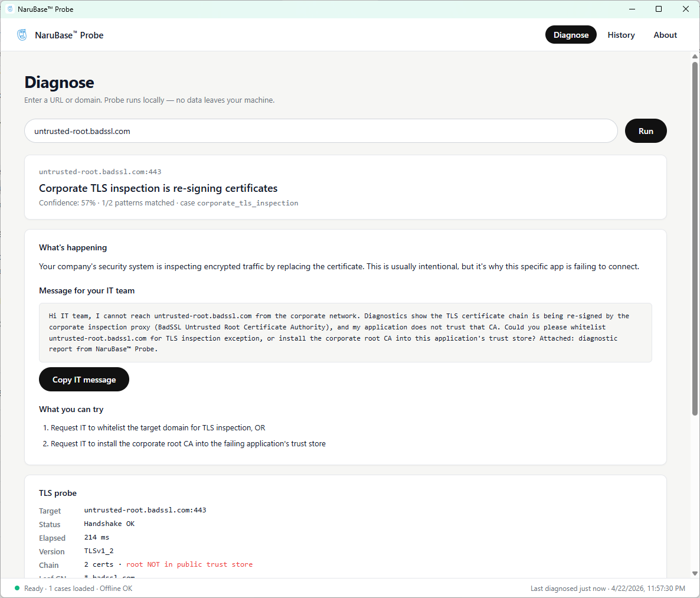700x598 pixels.
Task: Click the 'What's happening' heading
Action: 73,247
